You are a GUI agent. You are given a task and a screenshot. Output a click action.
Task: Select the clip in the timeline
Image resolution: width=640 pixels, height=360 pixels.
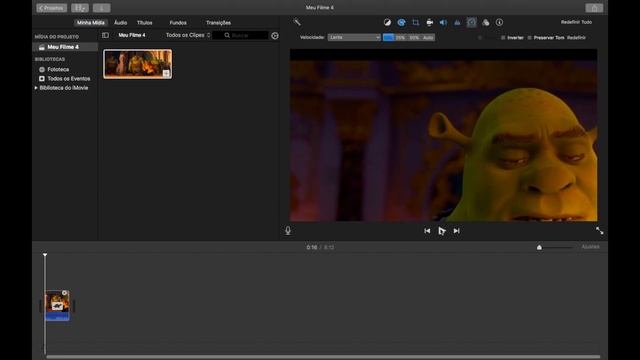pyautogui.click(x=57, y=305)
